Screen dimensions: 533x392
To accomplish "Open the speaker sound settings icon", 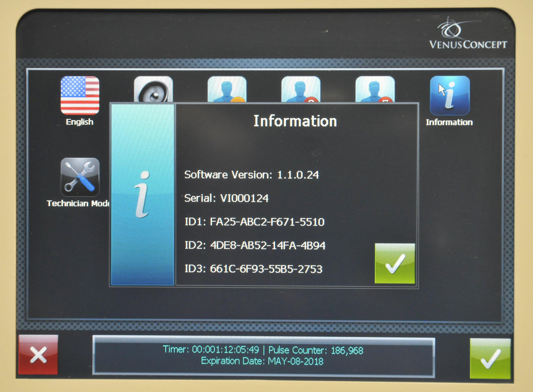I will click(x=154, y=89).
